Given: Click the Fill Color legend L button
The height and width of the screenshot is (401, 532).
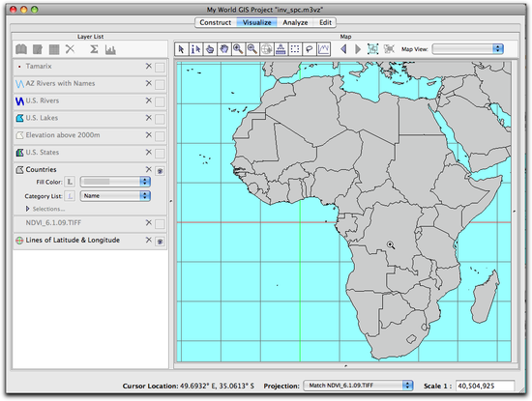Looking at the screenshot, I should pos(70,182).
